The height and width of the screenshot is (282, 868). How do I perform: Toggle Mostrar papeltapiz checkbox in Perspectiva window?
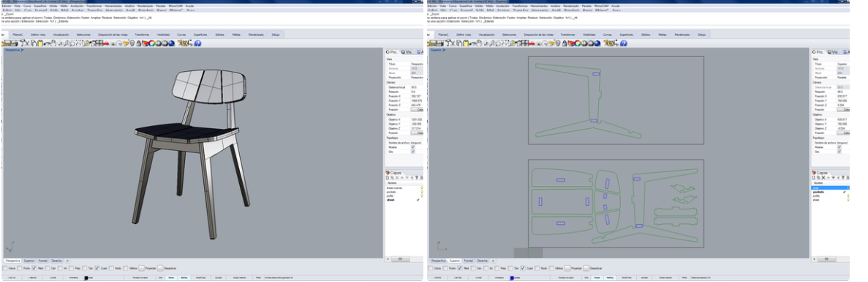click(413, 146)
